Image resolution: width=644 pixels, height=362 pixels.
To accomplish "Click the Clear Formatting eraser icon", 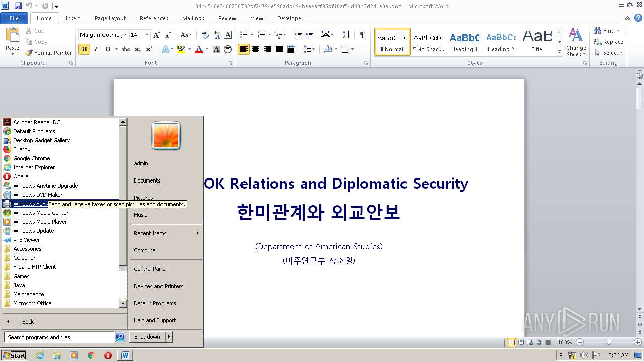I will 204,35.
